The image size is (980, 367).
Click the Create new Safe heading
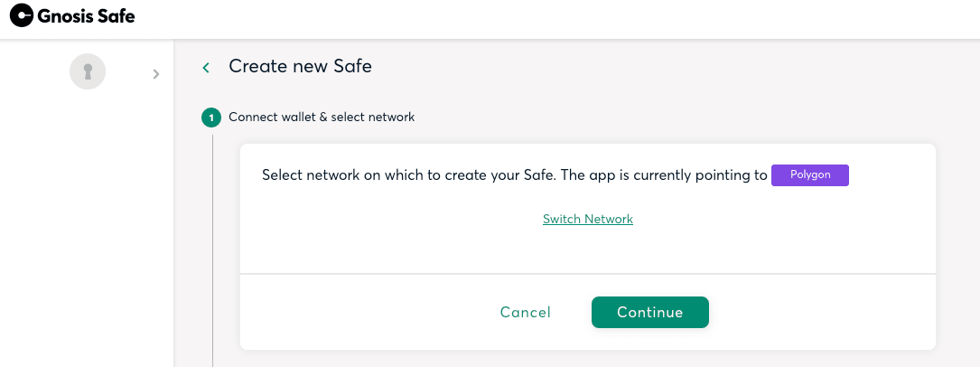click(300, 66)
